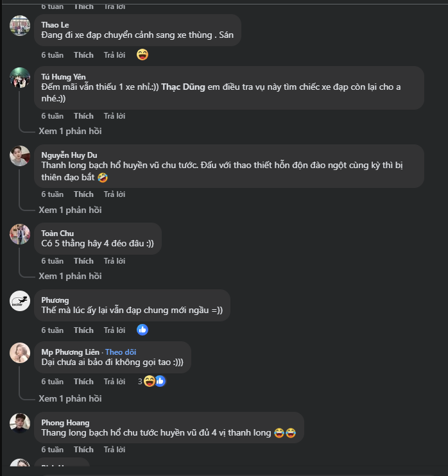Open Mp Phương Liên's profile avatar

(20, 352)
